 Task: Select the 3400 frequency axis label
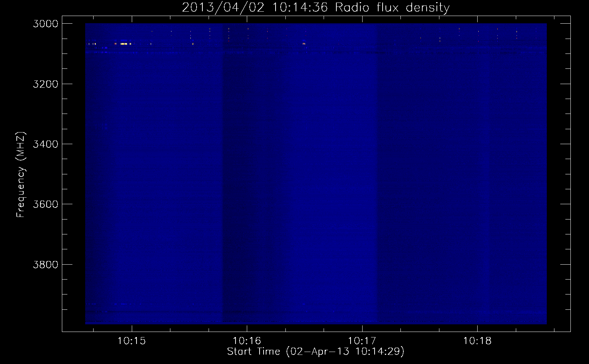46,144
